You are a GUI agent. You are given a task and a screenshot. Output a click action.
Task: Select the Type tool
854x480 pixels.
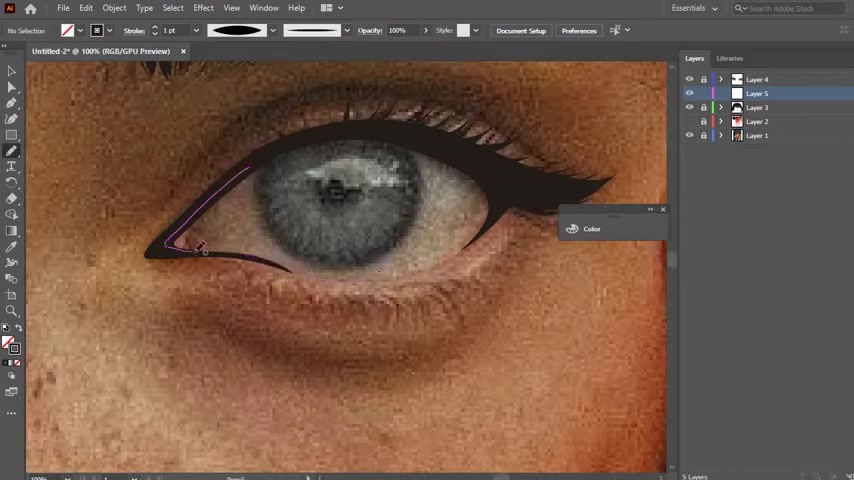(11, 167)
